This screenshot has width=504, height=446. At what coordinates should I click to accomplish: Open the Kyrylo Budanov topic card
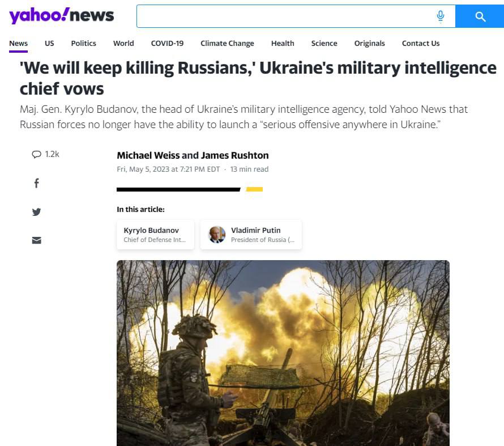pyautogui.click(x=156, y=235)
